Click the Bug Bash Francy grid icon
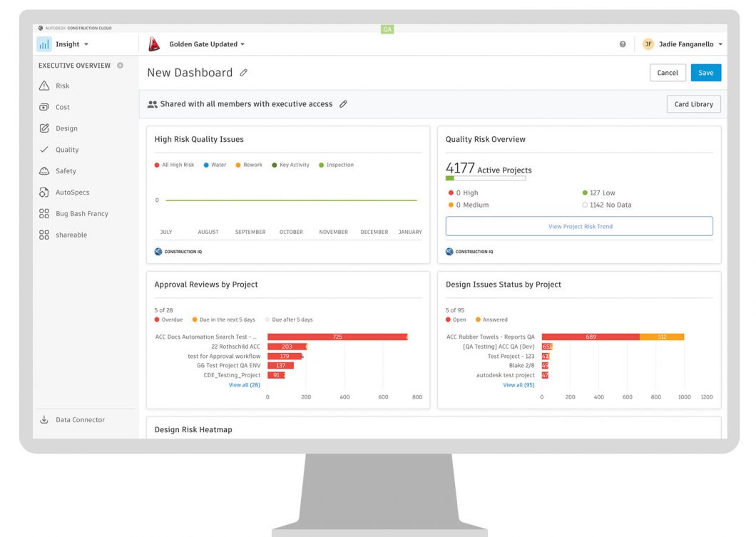Image resolution: width=756 pixels, height=537 pixels. [x=44, y=213]
